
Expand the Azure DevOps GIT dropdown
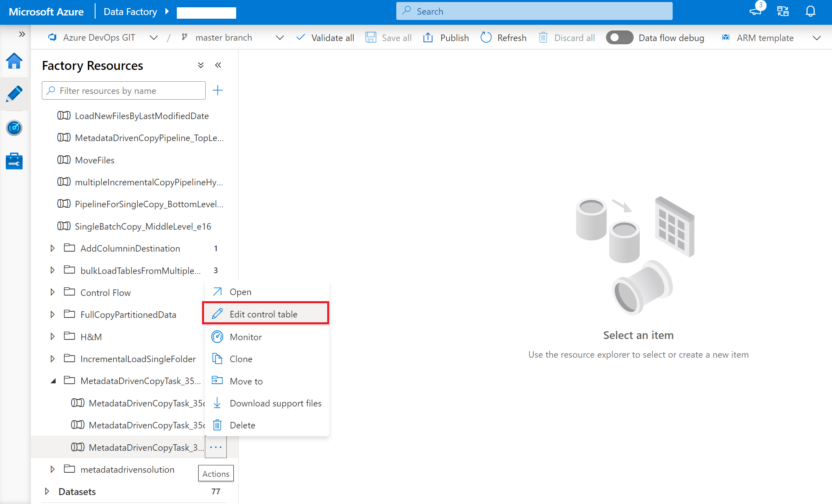click(154, 37)
